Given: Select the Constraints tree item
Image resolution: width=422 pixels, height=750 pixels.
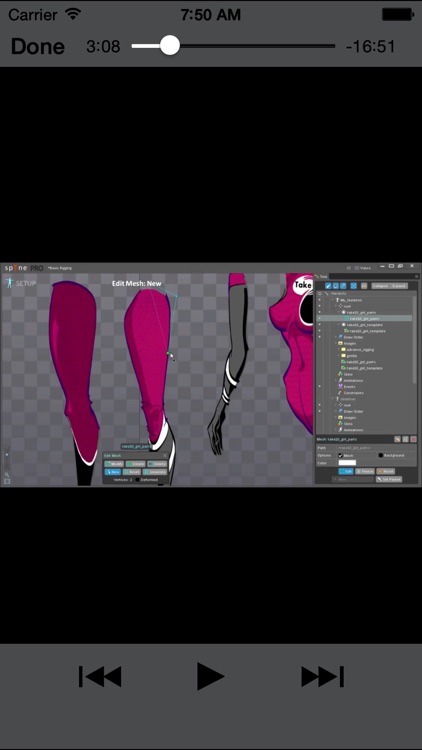Looking at the screenshot, I should click(354, 393).
